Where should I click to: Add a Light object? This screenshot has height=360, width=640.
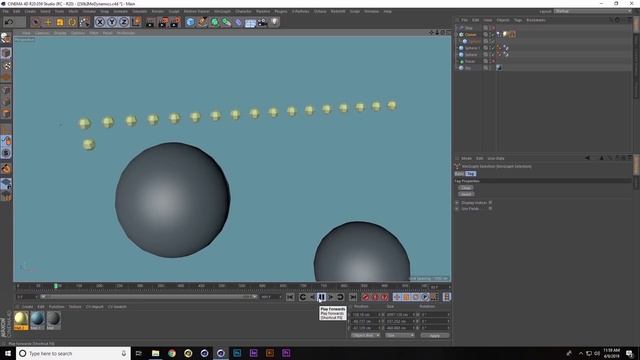pos(275,22)
